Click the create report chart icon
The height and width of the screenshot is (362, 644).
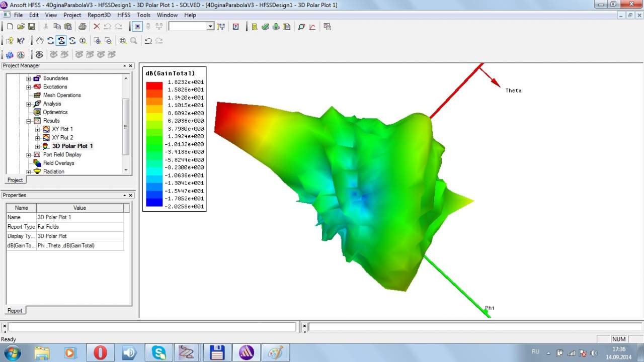click(x=312, y=27)
